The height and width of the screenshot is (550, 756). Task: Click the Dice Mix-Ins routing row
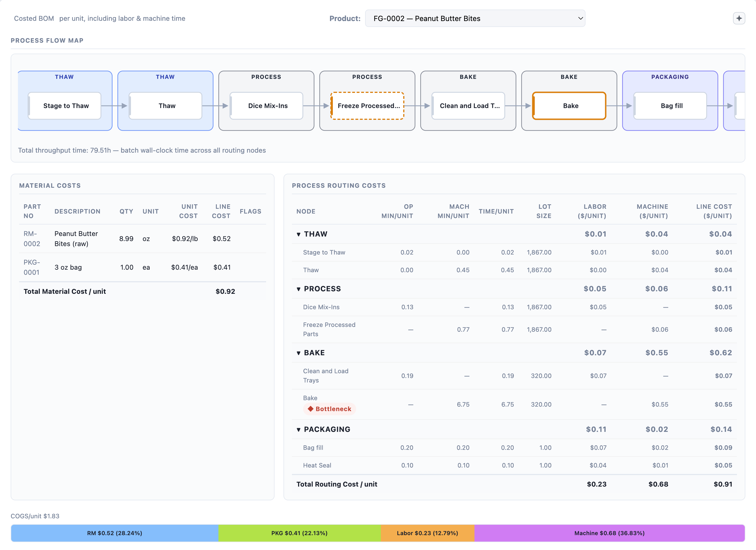click(514, 307)
